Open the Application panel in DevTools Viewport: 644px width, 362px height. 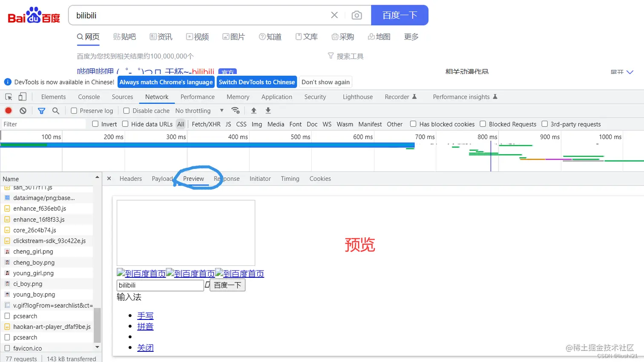[276, 97]
